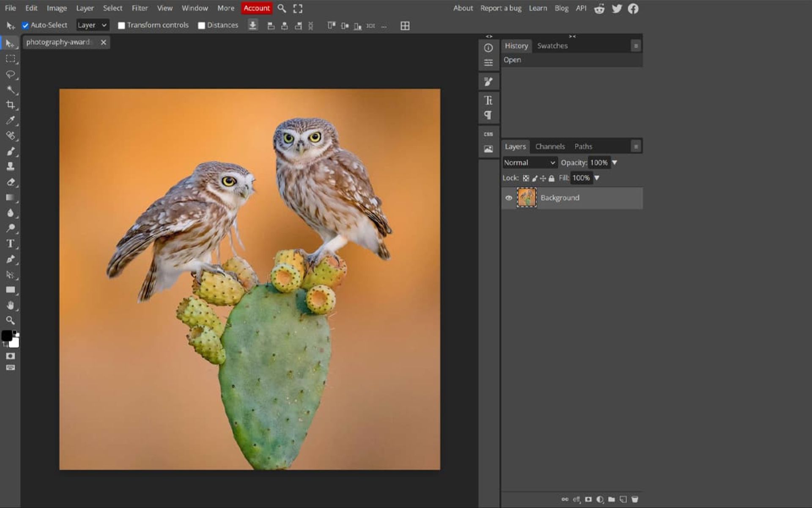Select the Spot Healing Brush tool
Screen dimensions: 812x508
click(x=10, y=135)
